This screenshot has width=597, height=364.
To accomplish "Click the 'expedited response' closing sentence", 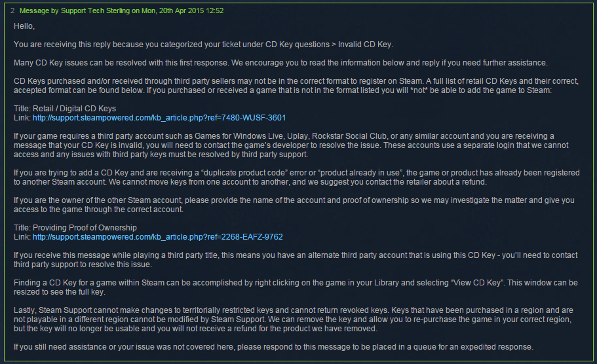I will click(x=273, y=347).
